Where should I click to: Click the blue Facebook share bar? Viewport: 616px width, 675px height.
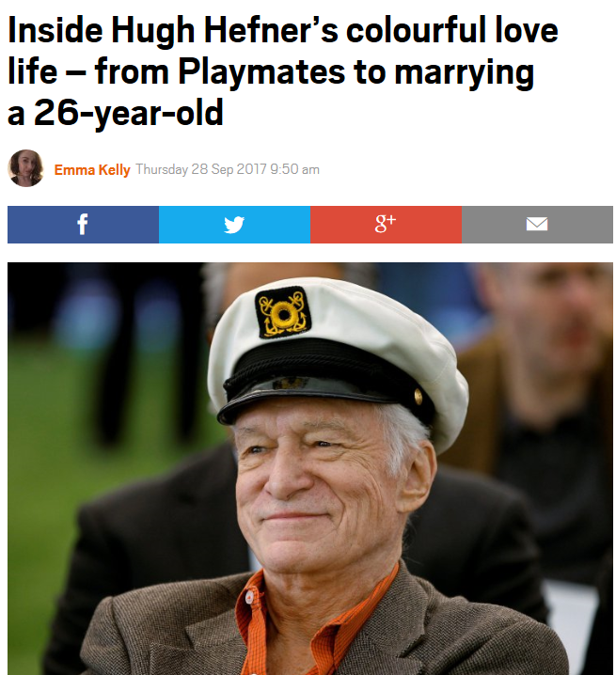[83, 225]
